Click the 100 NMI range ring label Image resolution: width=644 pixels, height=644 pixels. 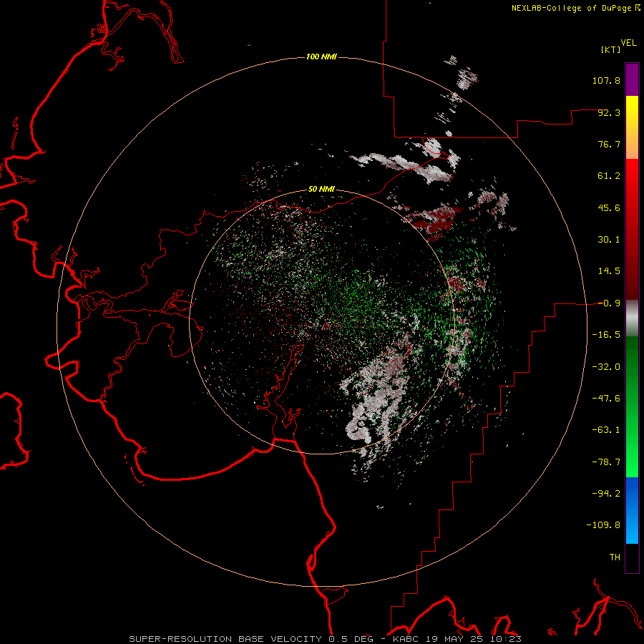point(321,57)
